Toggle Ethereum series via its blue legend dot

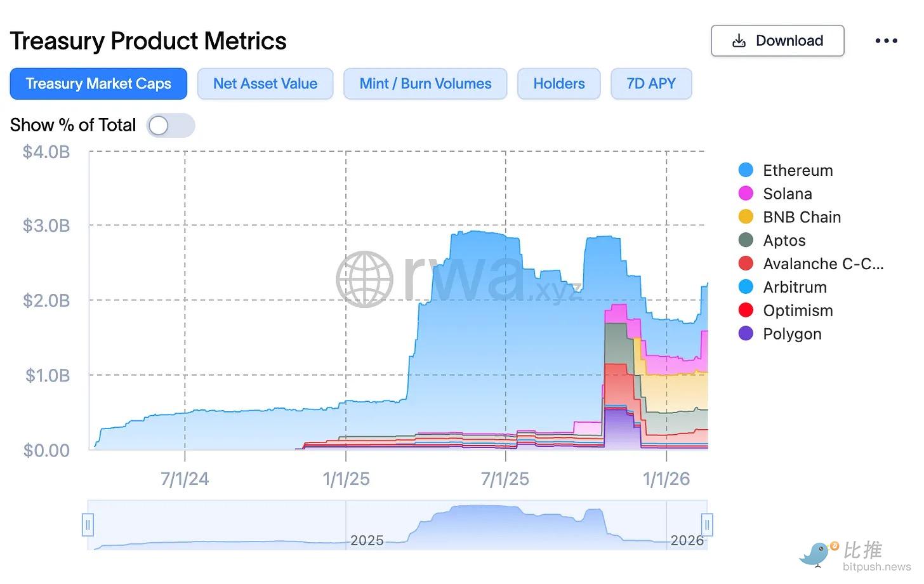coord(746,170)
